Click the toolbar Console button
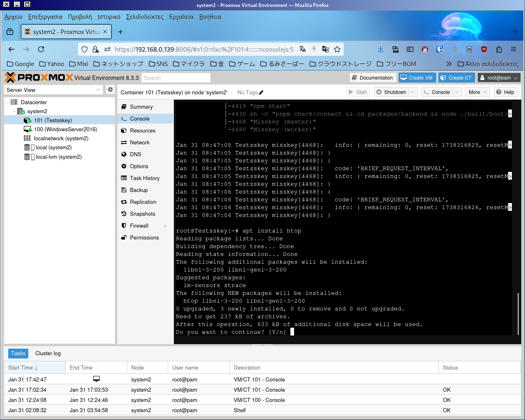The height and width of the screenshot is (420, 525). pyautogui.click(x=437, y=92)
